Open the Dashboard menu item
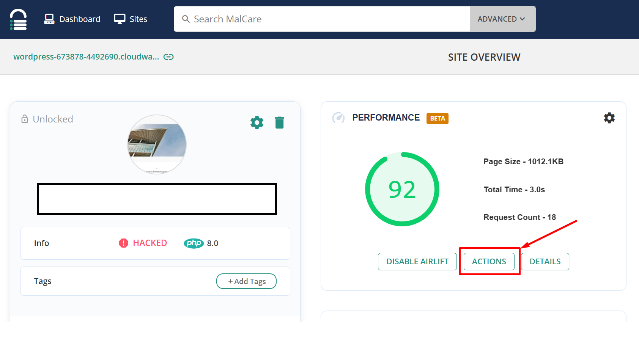This screenshot has width=639, height=364. (x=72, y=19)
